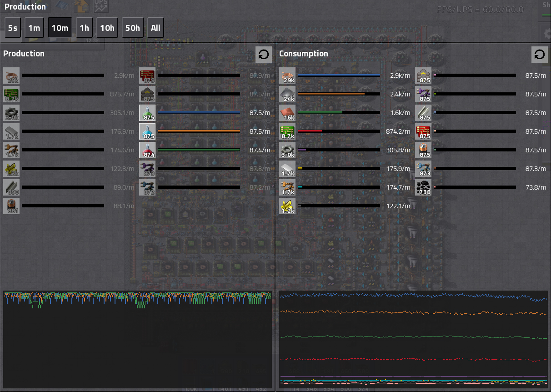
Task: Toggle the red science pack flask
Action: point(147,150)
